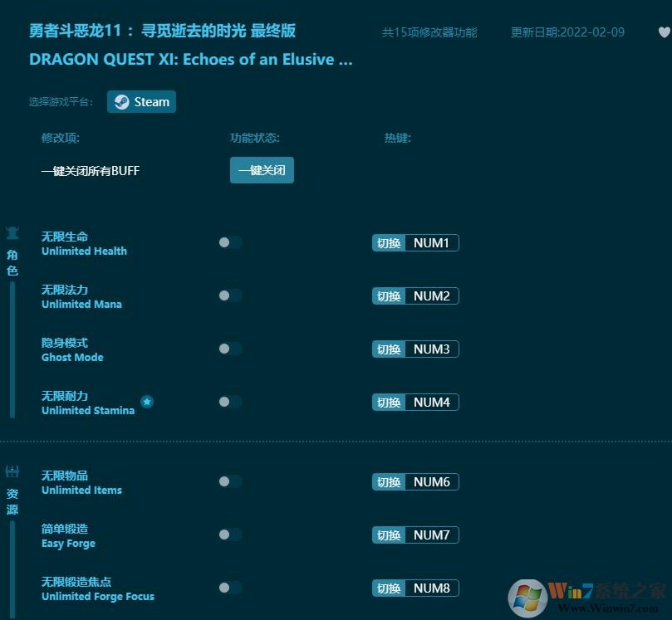The width and height of the screenshot is (672, 620).
Task: Toggle the Easy Forge switch
Action: point(229,535)
